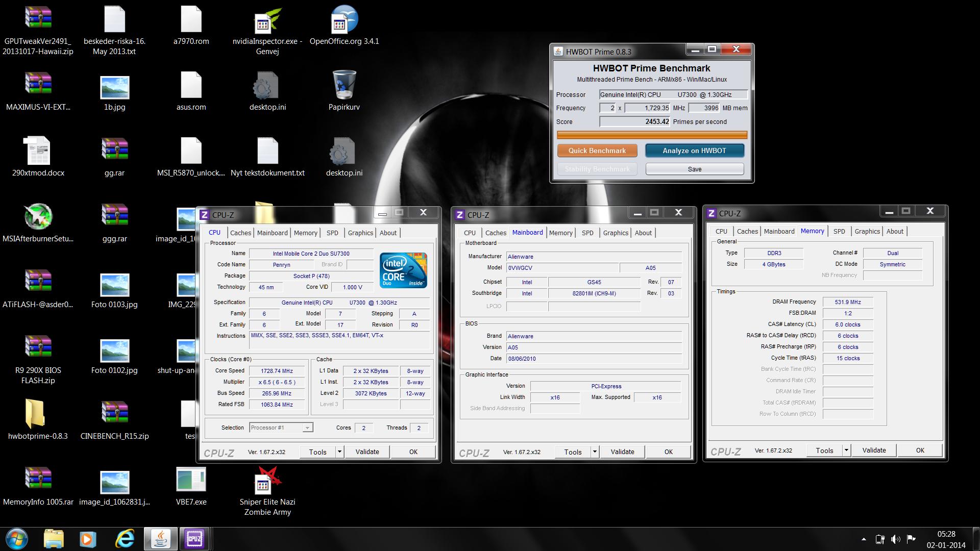This screenshot has height=551, width=980.
Task: Click Intel Core 2 Duo logo in CPU-Z
Action: 403,270
